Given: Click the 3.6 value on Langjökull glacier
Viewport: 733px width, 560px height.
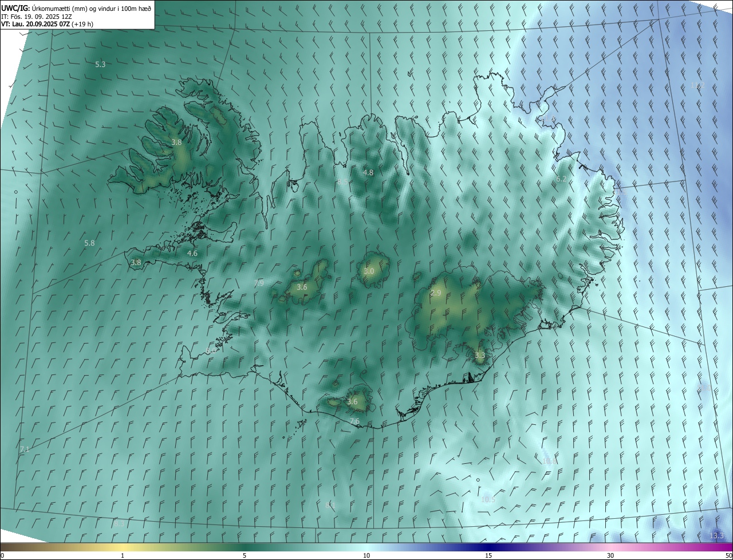Looking at the screenshot, I should click(x=302, y=287).
